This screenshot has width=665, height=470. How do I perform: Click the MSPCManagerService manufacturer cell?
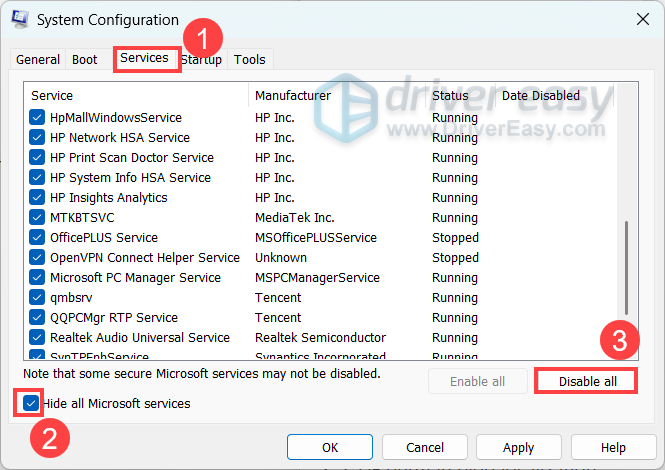(317, 277)
